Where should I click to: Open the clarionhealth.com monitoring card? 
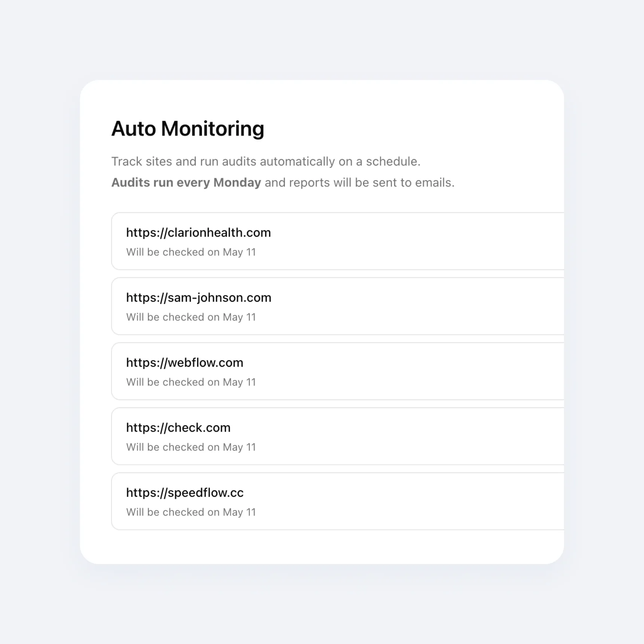(x=338, y=241)
